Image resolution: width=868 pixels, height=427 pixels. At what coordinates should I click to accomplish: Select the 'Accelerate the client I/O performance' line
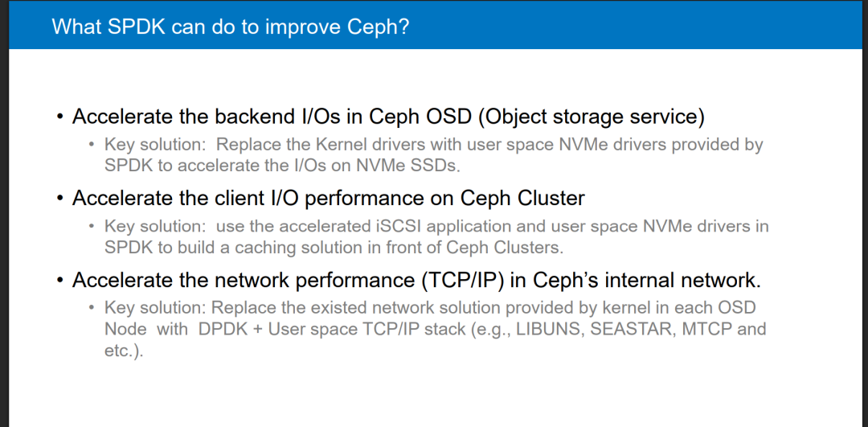pos(328,199)
